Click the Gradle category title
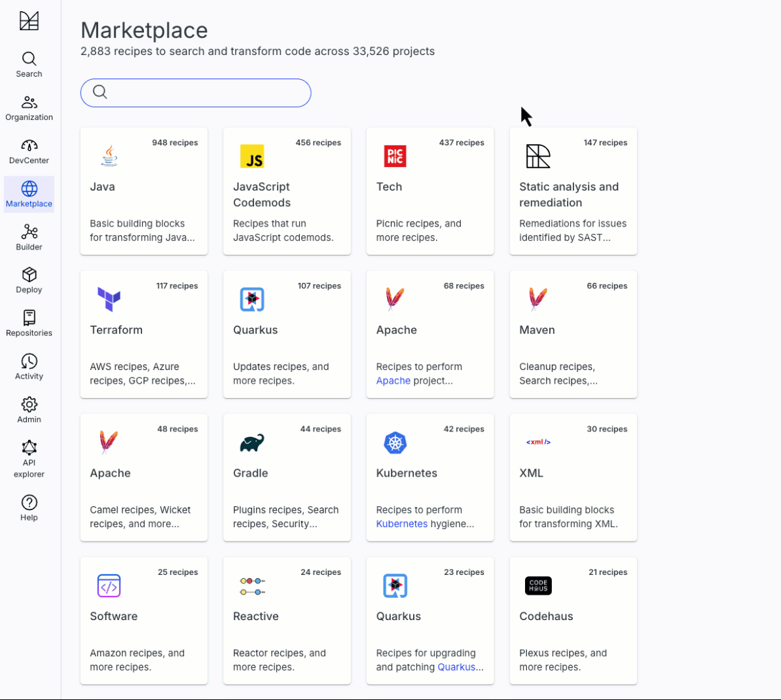This screenshot has height=700, width=781. (251, 473)
